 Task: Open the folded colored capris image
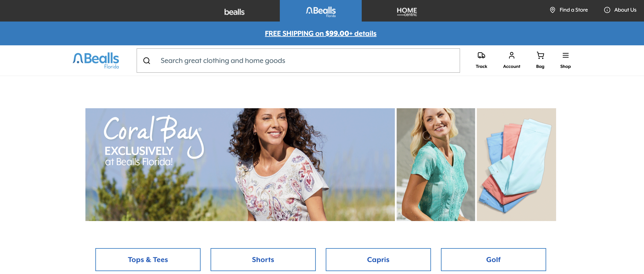pos(516,164)
